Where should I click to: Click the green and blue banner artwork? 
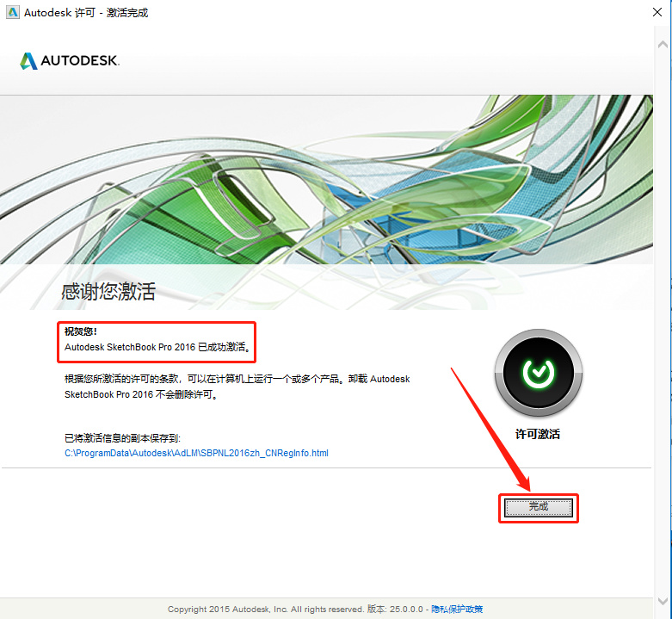click(x=326, y=180)
